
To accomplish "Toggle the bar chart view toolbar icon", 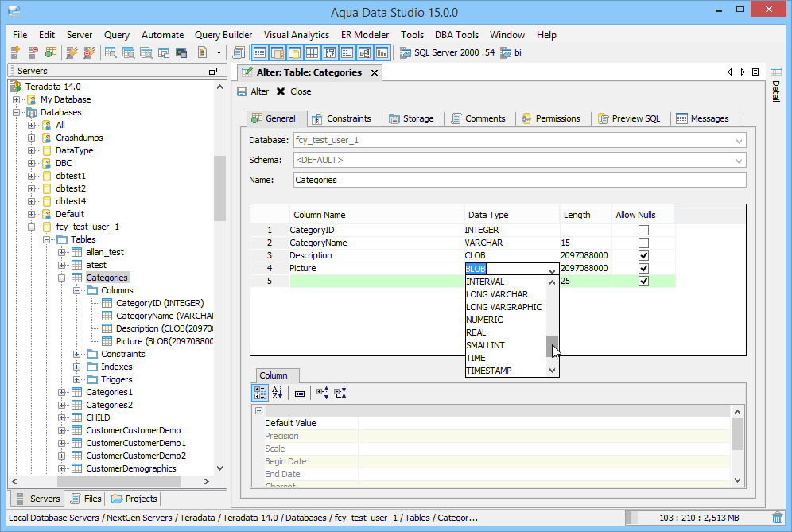I will (382, 52).
